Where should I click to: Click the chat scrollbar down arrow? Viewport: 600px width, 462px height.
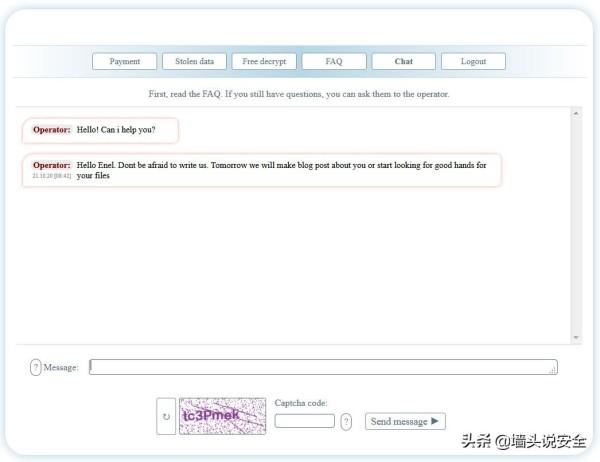coord(576,338)
